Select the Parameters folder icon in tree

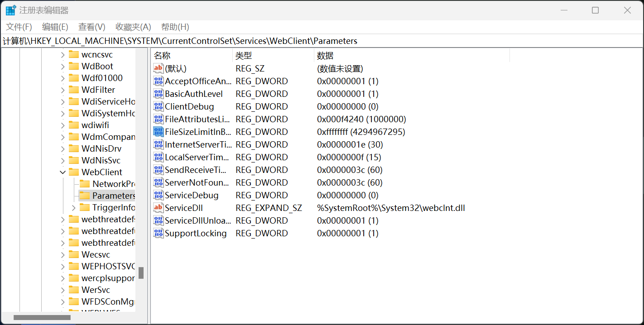click(85, 196)
